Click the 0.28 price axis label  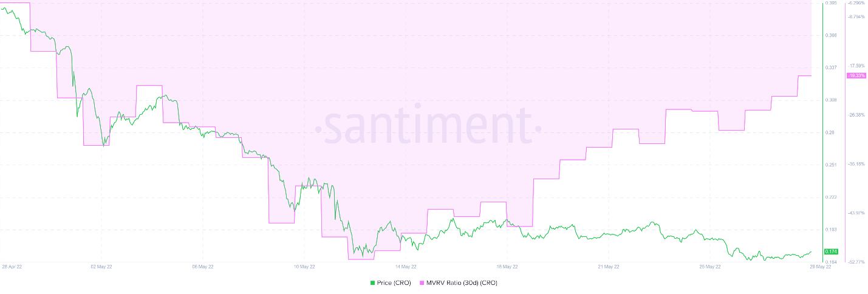coord(830,132)
